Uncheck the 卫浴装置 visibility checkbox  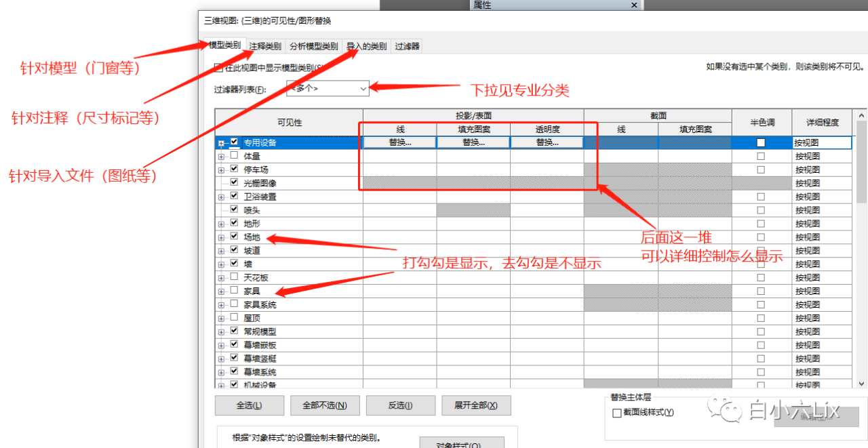click(x=233, y=196)
